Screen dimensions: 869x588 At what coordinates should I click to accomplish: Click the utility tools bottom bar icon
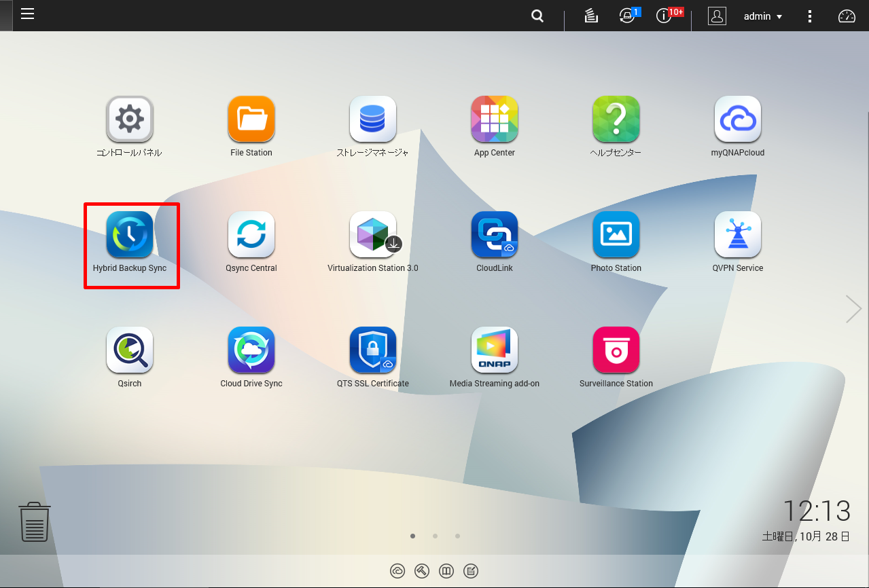[x=422, y=571]
